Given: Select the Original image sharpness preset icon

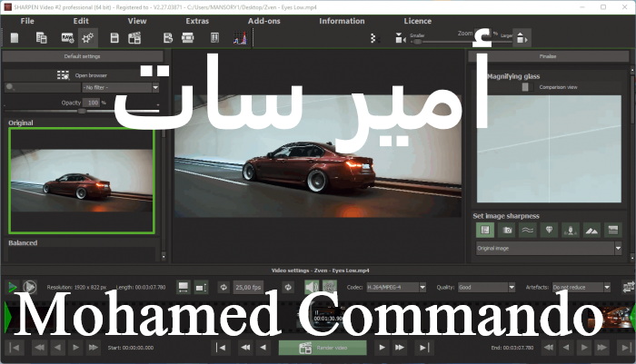Looking at the screenshot, I should [485, 231].
